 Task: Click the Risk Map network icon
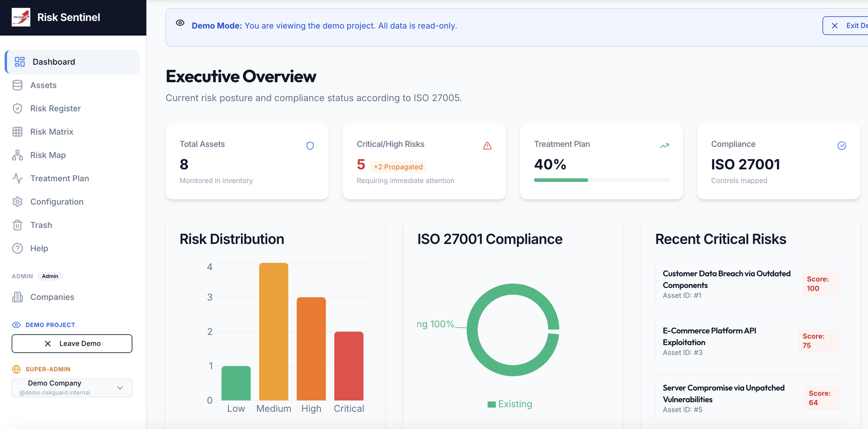coord(18,155)
